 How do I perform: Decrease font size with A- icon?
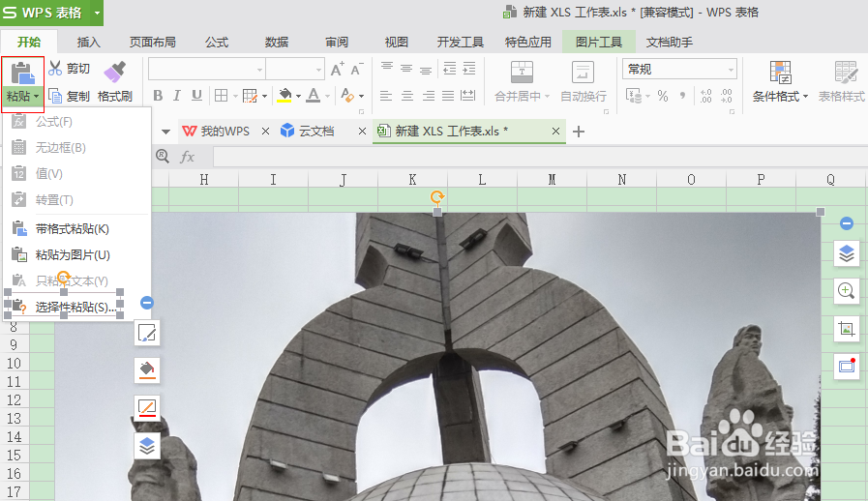(x=357, y=70)
